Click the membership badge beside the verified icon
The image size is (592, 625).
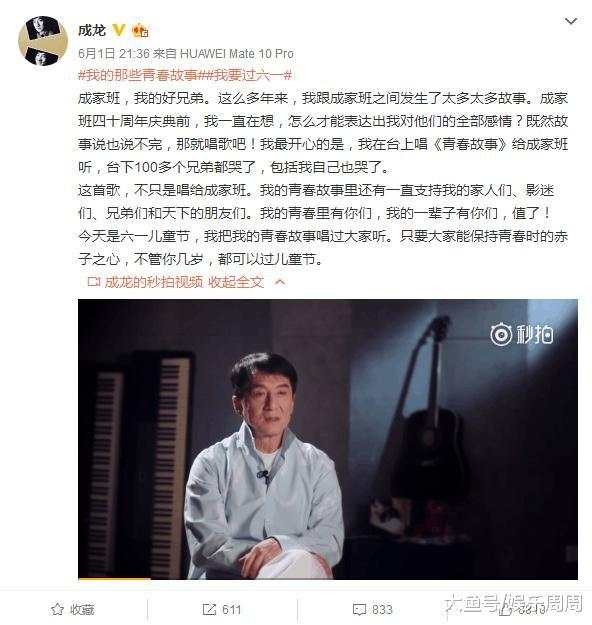point(140,31)
